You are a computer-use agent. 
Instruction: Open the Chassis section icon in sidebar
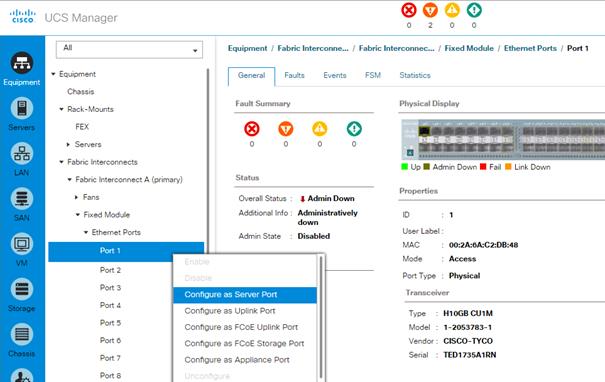[22, 334]
